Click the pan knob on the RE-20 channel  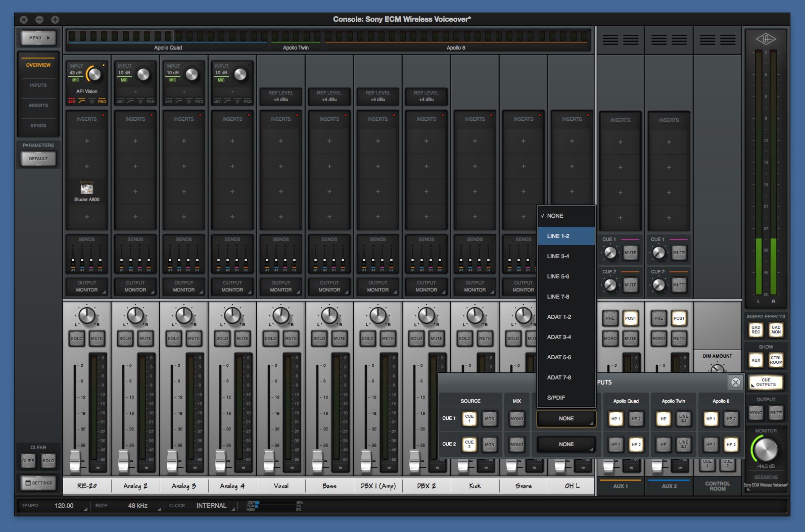point(87,315)
